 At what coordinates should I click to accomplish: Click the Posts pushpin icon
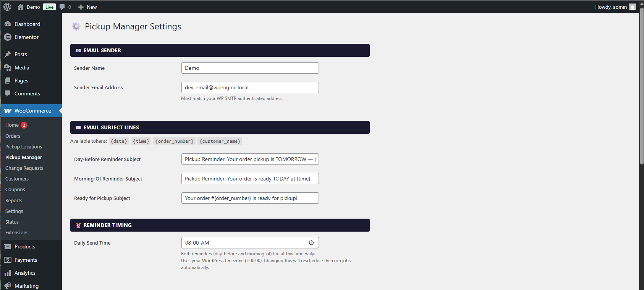[8, 54]
